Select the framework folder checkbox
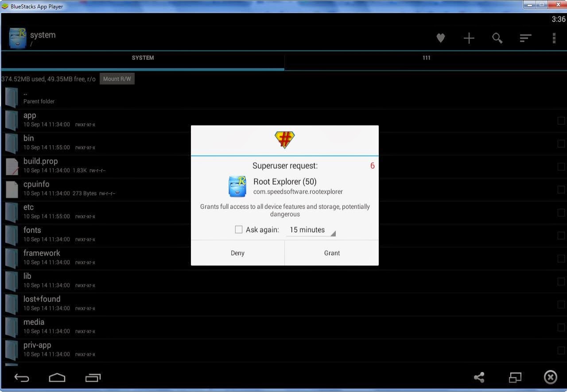The width and height of the screenshot is (567, 392). (x=561, y=258)
